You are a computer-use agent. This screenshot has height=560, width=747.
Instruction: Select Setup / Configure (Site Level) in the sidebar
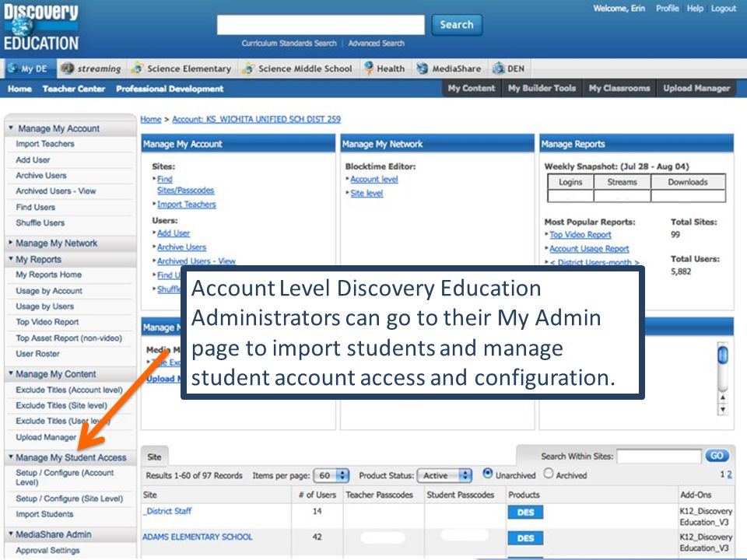(x=69, y=499)
